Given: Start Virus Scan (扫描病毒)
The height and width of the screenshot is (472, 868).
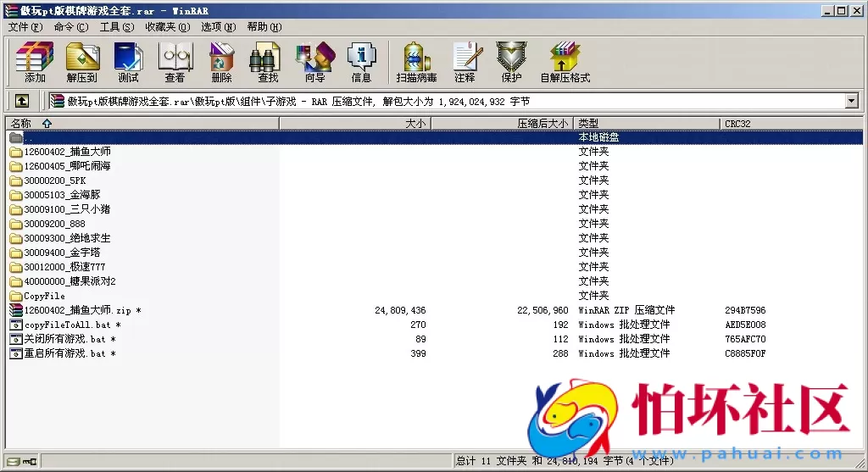Looking at the screenshot, I should tap(416, 62).
